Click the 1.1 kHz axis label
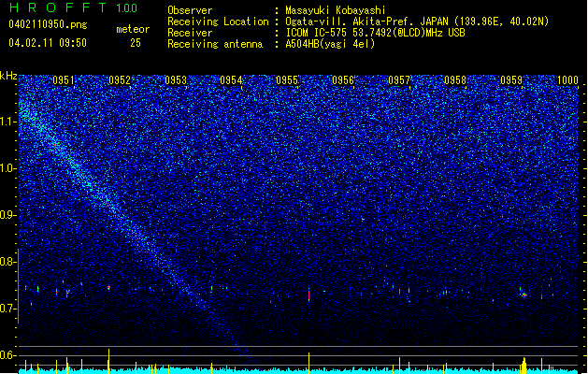The image size is (588, 374). click(8, 122)
